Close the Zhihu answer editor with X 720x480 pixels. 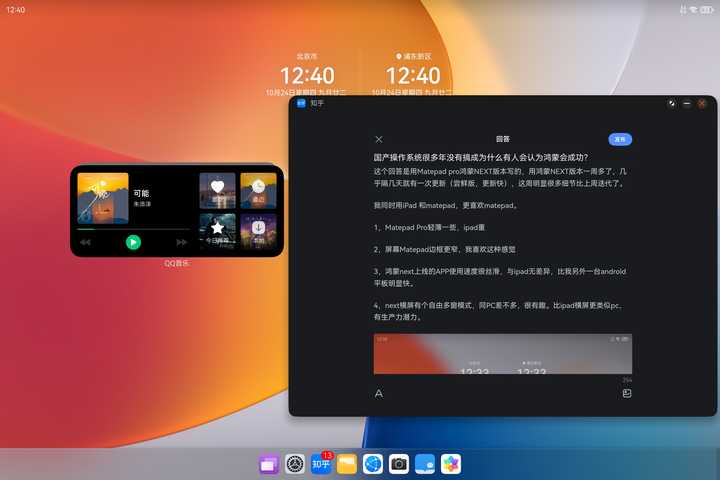pyautogui.click(x=379, y=139)
